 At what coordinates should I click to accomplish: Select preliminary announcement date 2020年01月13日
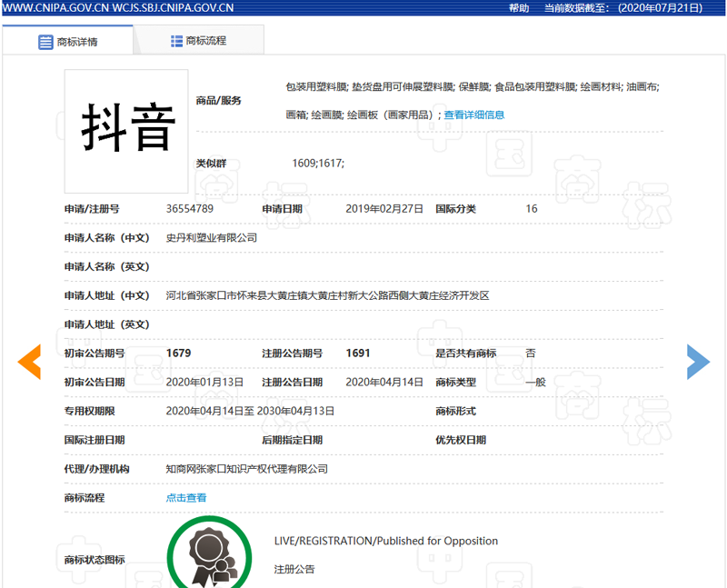(x=204, y=382)
